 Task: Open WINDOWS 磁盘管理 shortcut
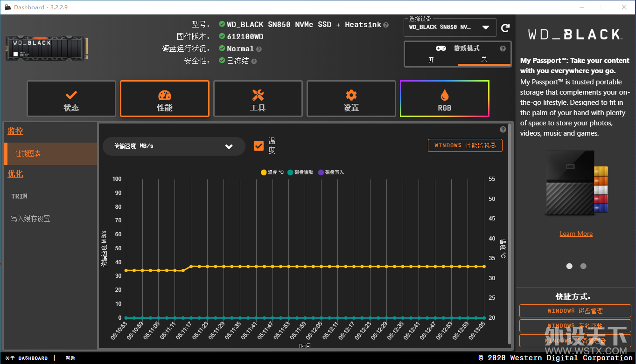click(575, 311)
